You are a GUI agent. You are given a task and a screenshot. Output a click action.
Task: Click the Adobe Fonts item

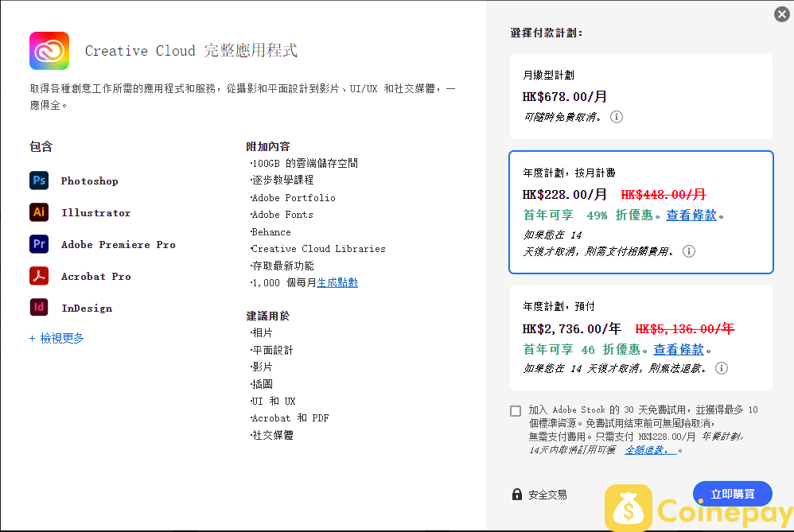[282, 215]
